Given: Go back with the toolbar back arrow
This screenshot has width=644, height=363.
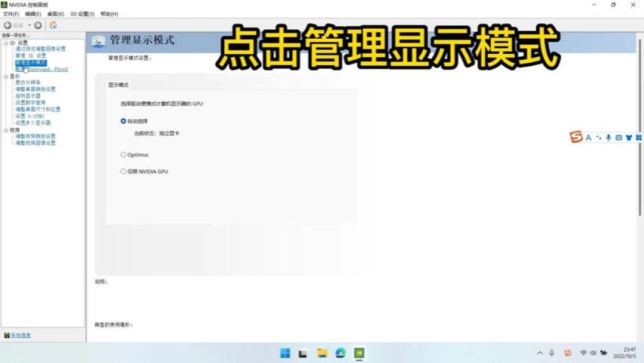Looking at the screenshot, I should coord(7,26).
